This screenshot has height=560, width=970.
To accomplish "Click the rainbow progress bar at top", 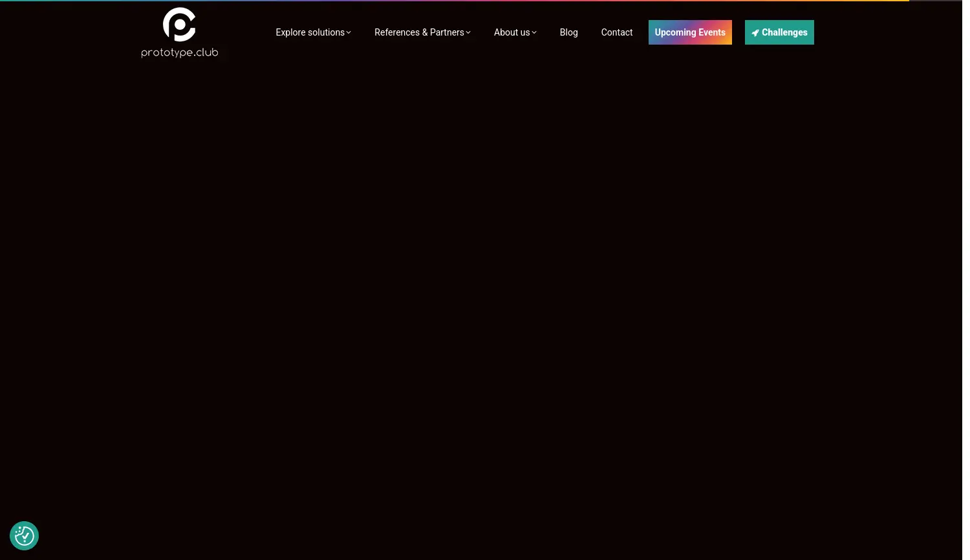I will pos(453,1).
